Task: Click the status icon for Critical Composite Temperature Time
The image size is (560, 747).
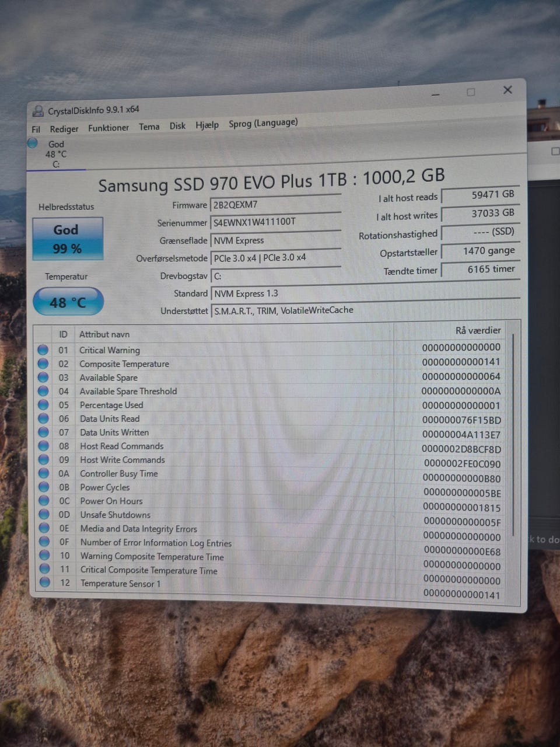Action: [44, 568]
